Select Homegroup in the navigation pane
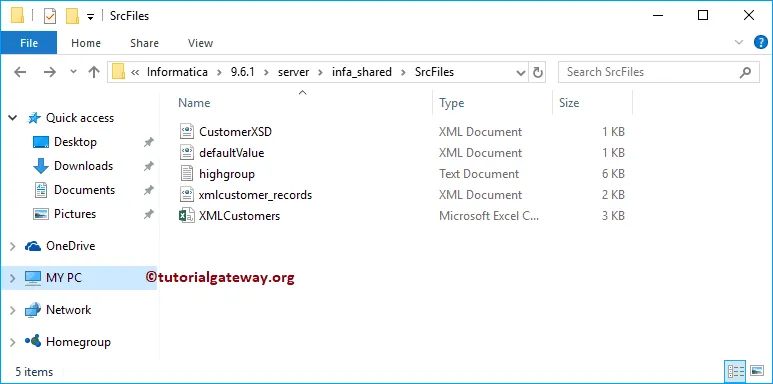Viewport: 773px width, 384px height. coord(78,342)
